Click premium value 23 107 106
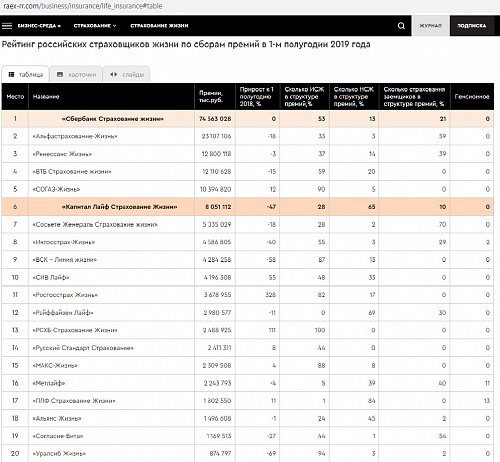500x462 pixels. click(x=216, y=136)
